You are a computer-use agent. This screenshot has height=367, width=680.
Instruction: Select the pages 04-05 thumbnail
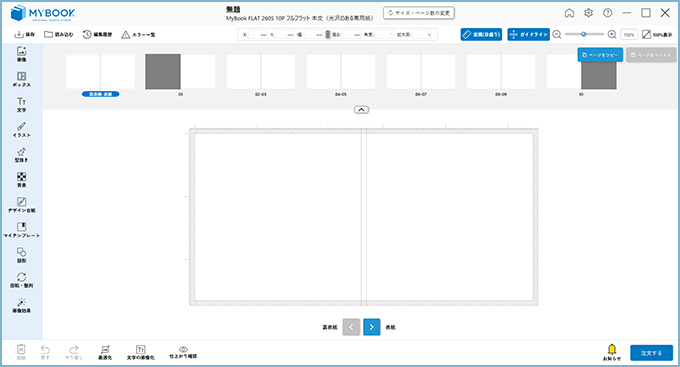341,72
